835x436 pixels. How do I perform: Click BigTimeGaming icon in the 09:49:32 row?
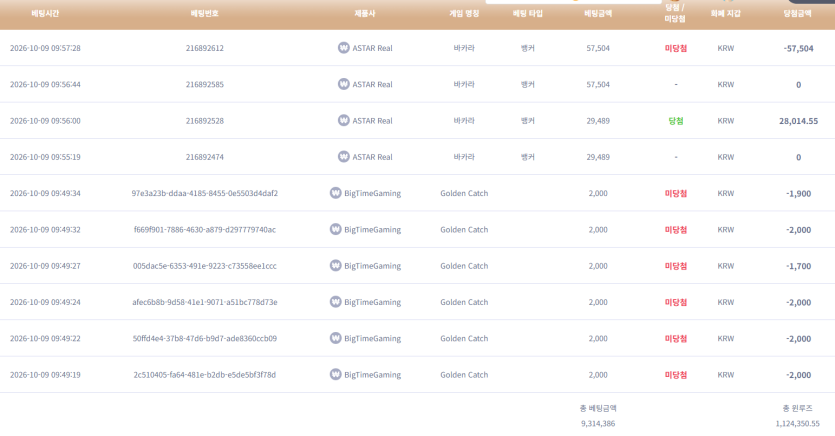pos(335,229)
